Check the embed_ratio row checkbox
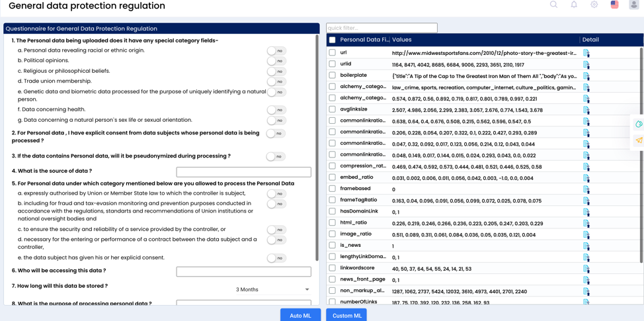This screenshot has width=644, height=321. [x=333, y=177]
